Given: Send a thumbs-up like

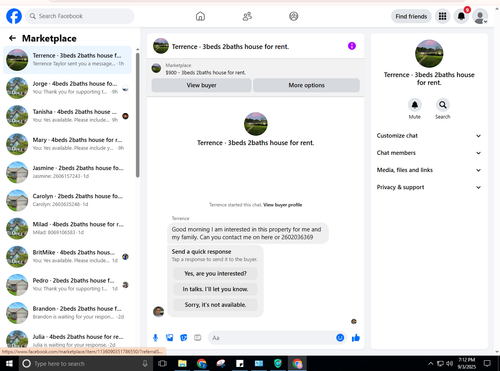Looking at the screenshot, I should tap(356, 338).
